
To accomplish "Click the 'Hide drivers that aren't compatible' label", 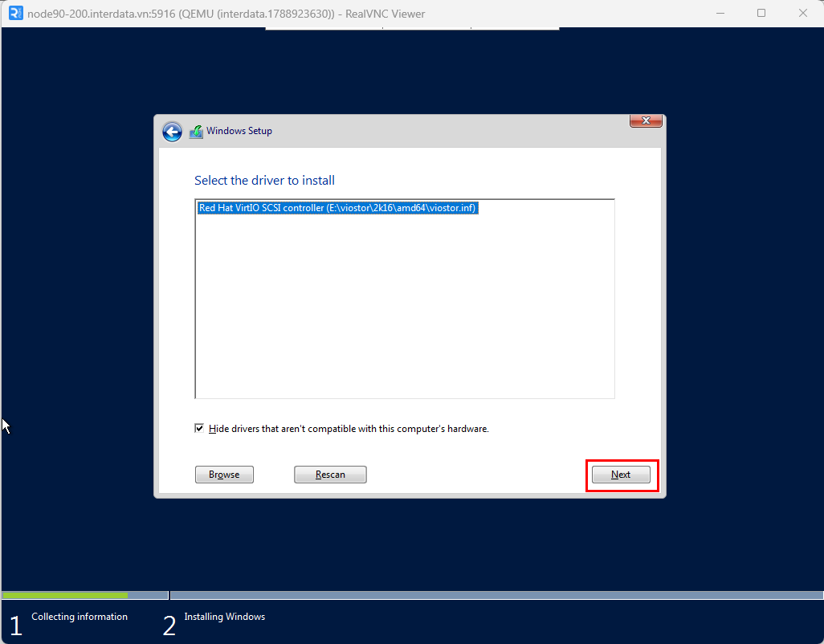I will click(x=349, y=429).
